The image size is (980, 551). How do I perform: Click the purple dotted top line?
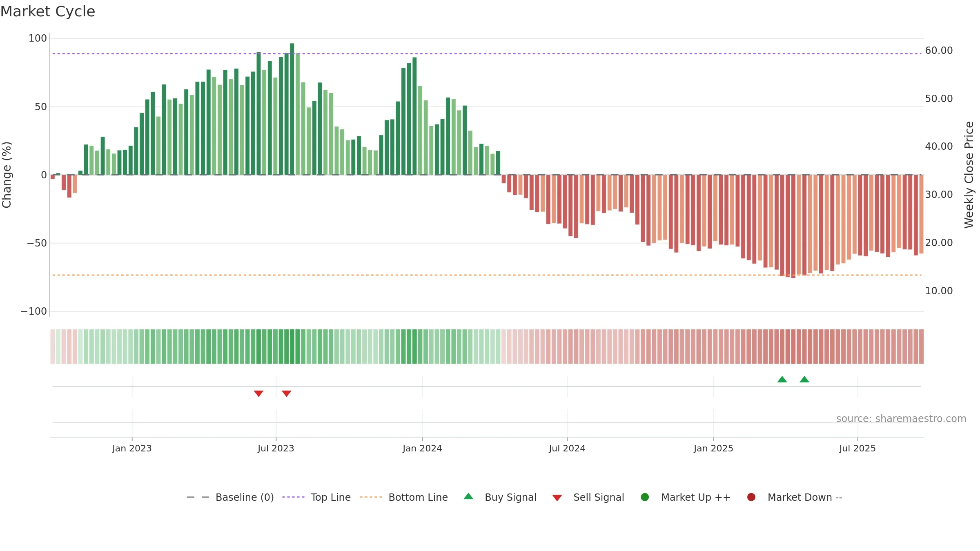point(487,53)
